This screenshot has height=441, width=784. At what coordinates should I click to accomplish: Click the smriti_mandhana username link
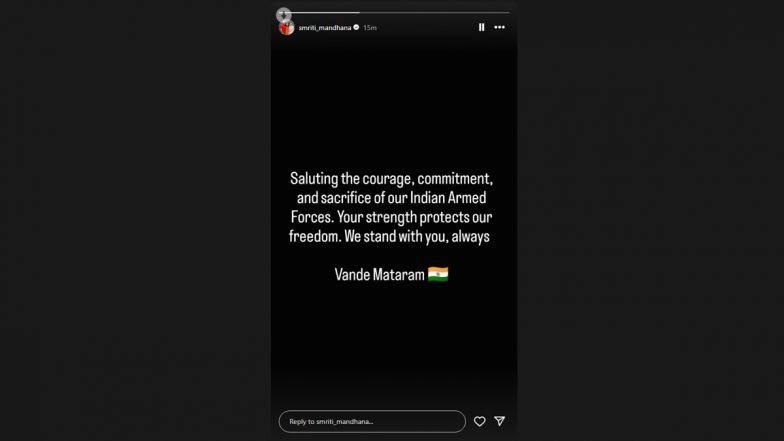coord(324,28)
